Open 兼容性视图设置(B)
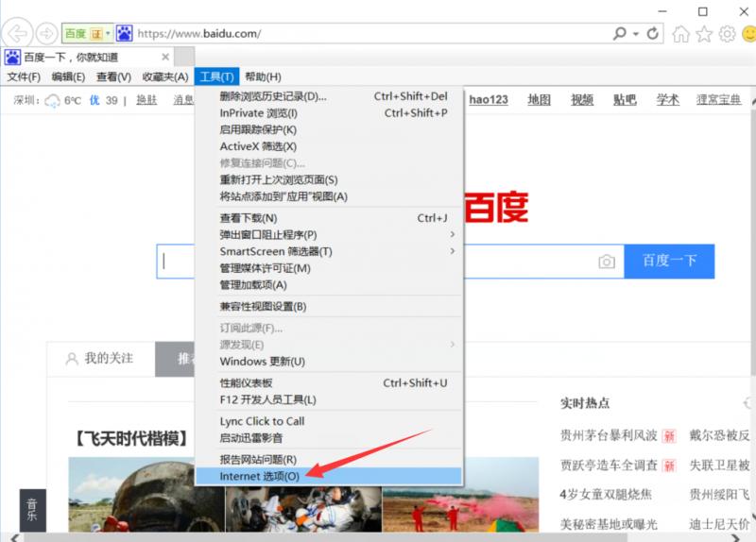 point(329,307)
